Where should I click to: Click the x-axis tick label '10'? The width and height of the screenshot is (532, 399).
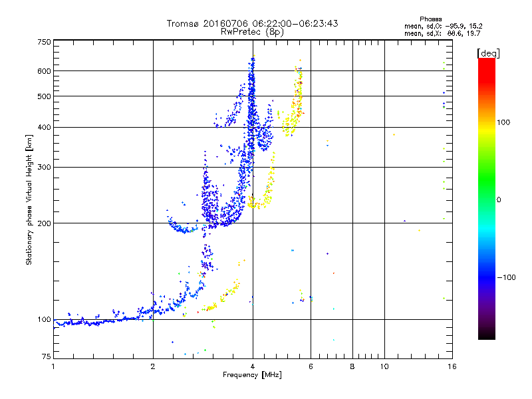click(384, 366)
